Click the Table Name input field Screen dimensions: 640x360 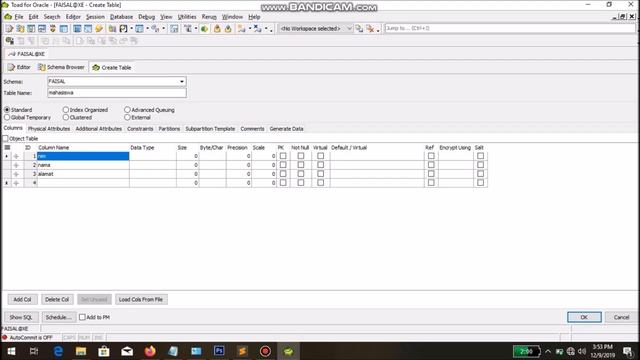click(117, 93)
